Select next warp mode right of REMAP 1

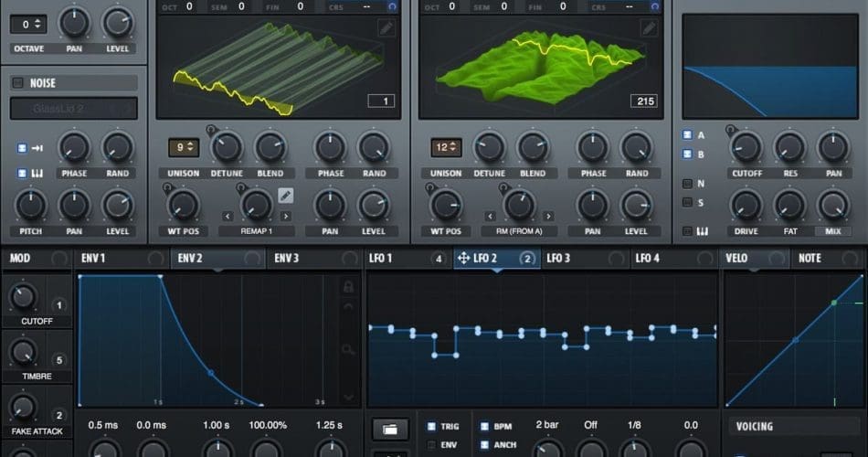coord(285,216)
